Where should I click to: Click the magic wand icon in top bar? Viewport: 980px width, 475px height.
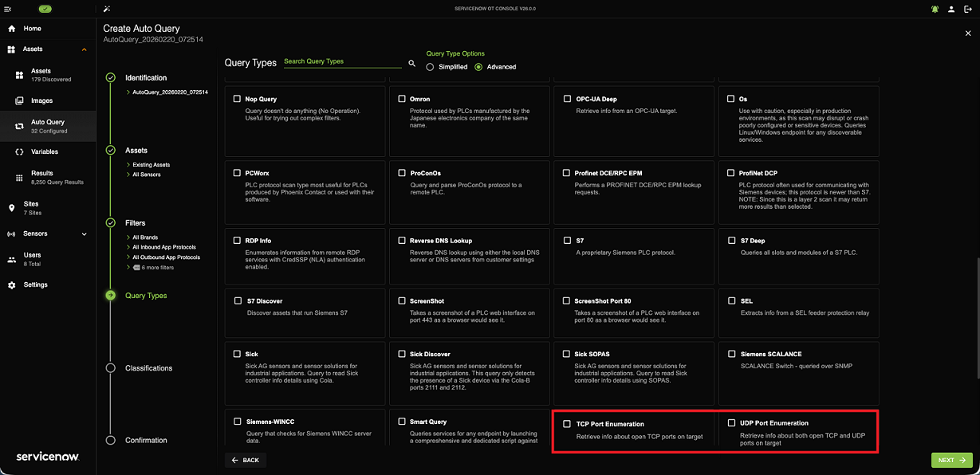point(107,9)
